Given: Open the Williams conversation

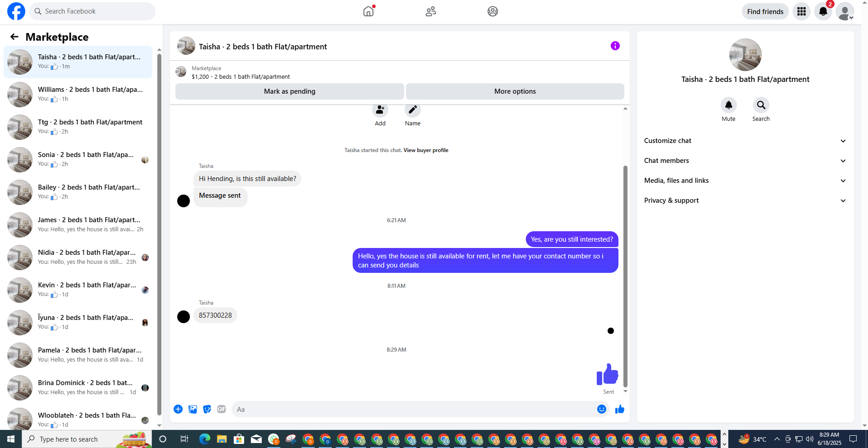Looking at the screenshot, I should point(78,95).
